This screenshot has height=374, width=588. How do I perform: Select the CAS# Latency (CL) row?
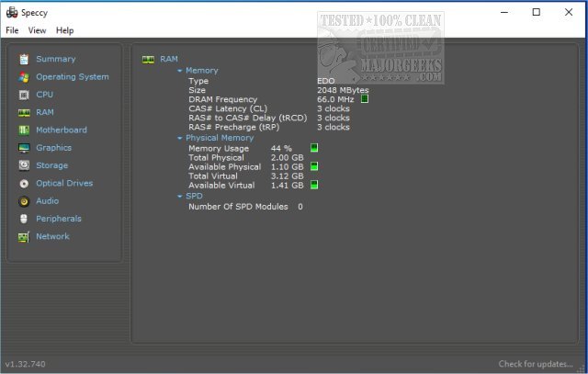point(269,108)
